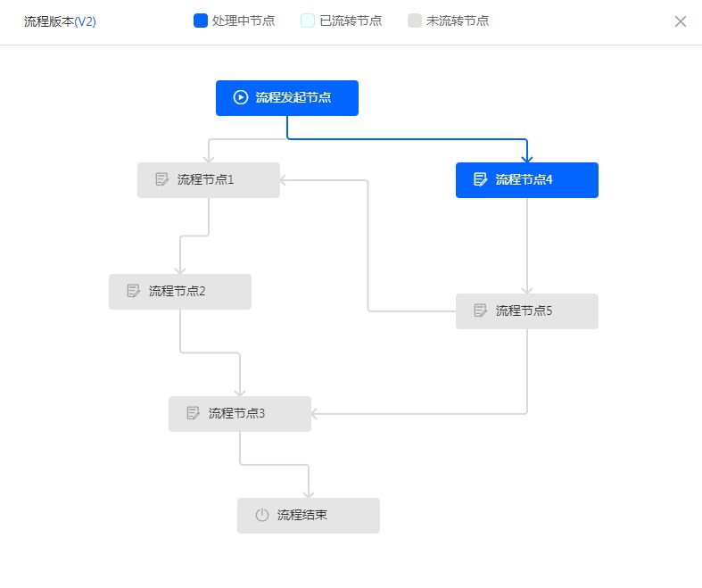Open the 流程节点5 node label
702x588 pixels.
(524, 311)
